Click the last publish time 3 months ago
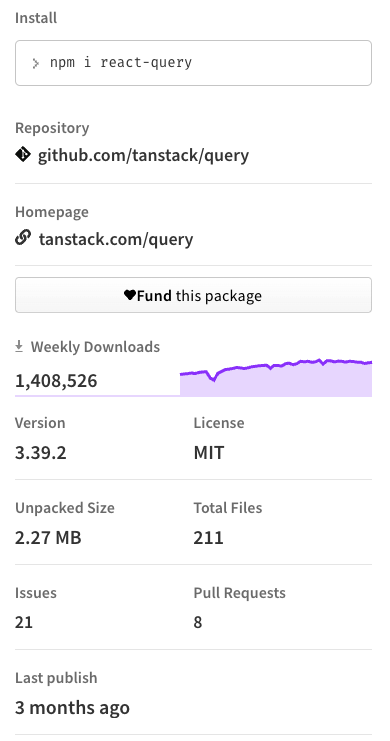390x741 pixels. 72,707
